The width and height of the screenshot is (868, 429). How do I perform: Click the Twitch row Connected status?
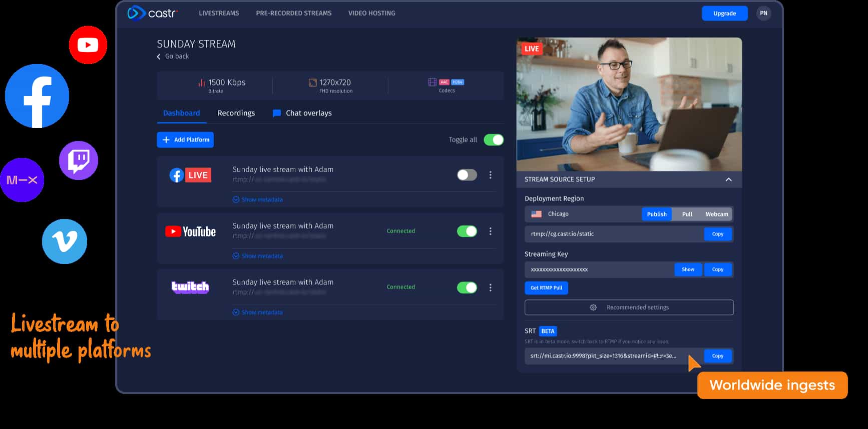[401, 287]
